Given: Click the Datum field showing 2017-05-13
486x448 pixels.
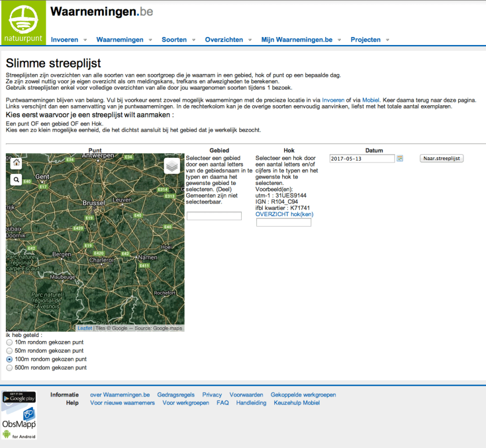Looking at the screenshot, I should [362, 158].
